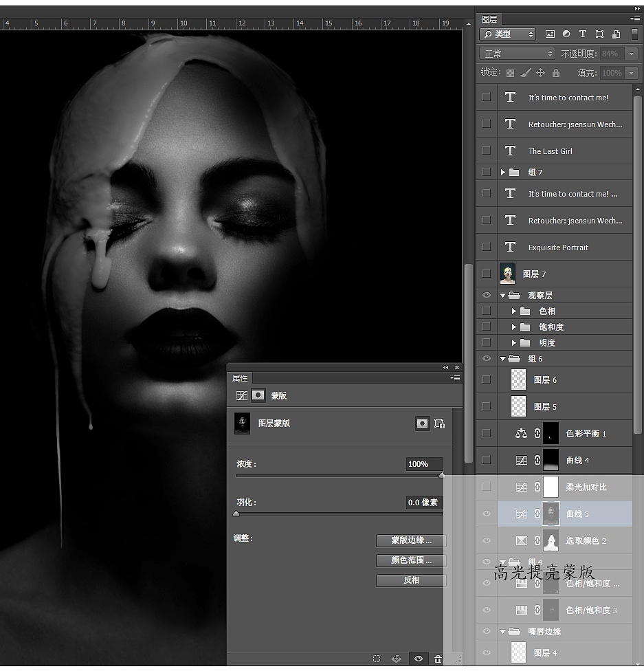Click the 图层 7 layer thumbnail
Screen dimensions: 644x671
click(x=507, y=274)
